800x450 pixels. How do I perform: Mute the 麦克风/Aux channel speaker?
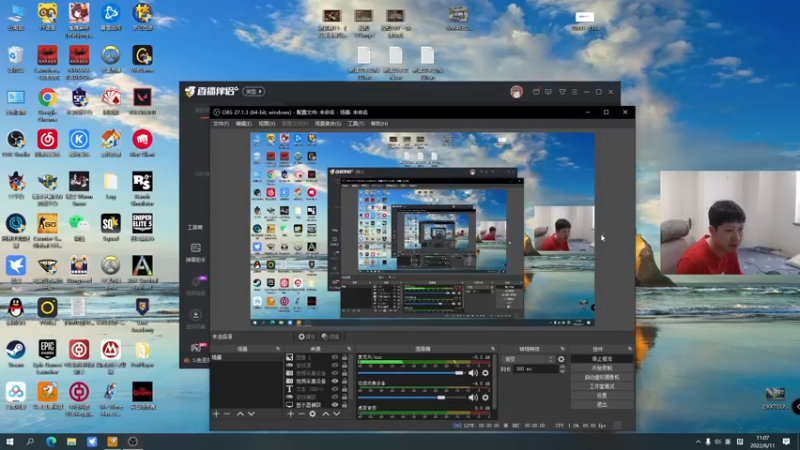coord(473,373)
